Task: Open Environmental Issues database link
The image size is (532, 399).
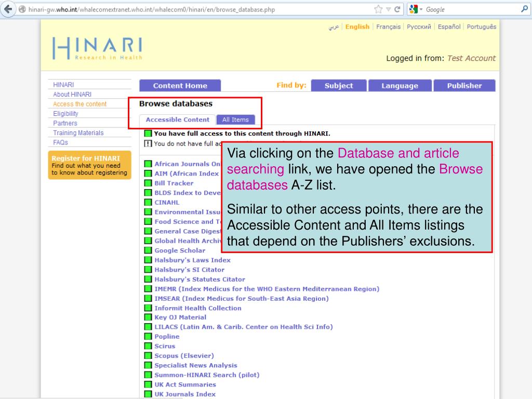Action: [188, 212]
